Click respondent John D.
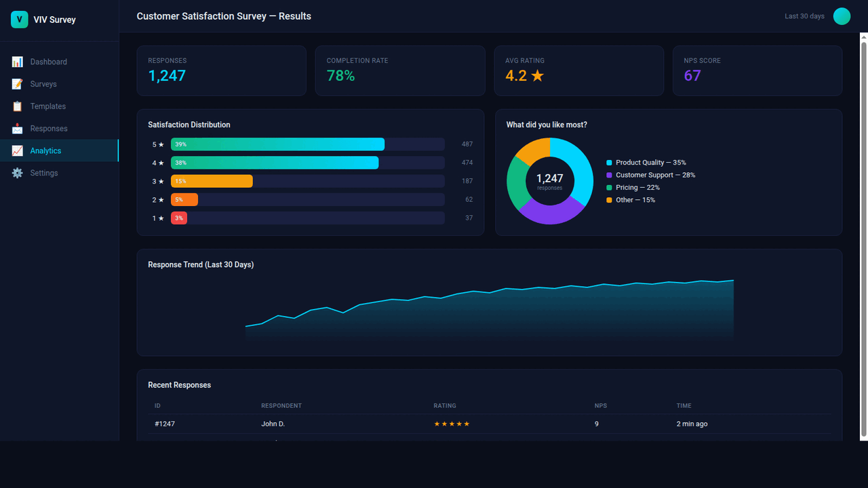This screenshot has width=868, height=488. (273, 424)
